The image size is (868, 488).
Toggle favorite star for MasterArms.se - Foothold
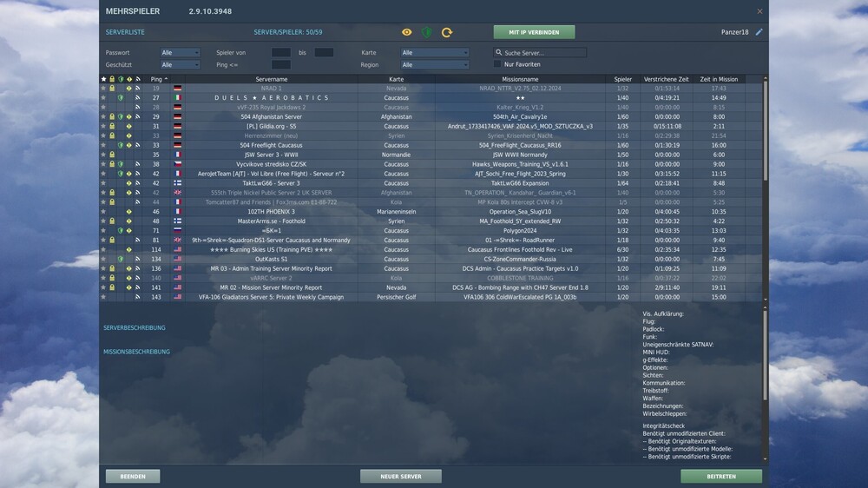point(103,221)
